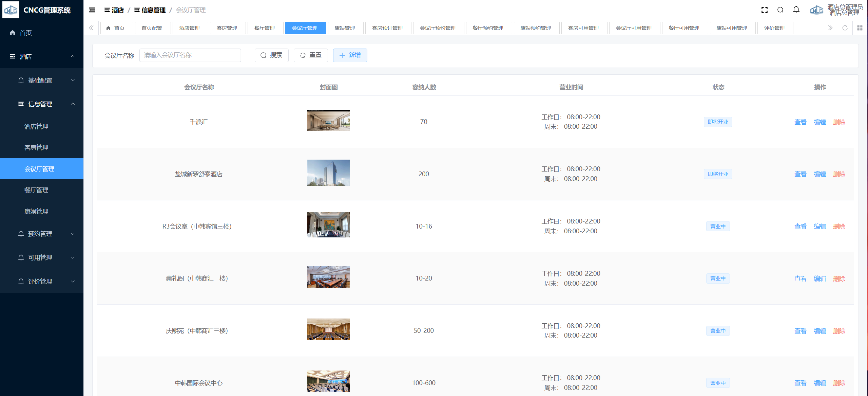Open the header search magnifier icon
868x396 pixels.
click(x=780, y=10)
